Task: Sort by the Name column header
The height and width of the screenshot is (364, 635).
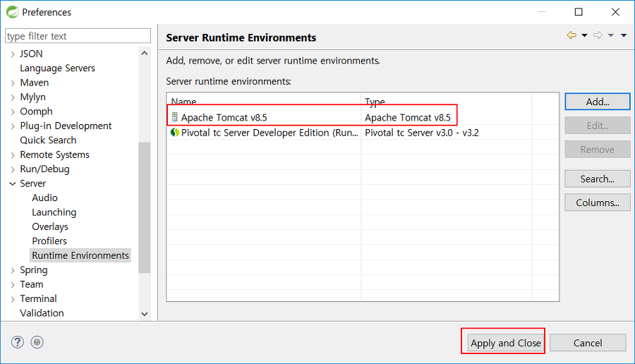Action: (x=264, y=101)
